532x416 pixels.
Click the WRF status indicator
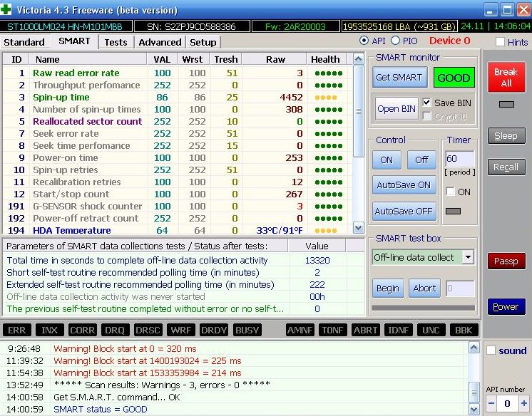coord(180,330)
